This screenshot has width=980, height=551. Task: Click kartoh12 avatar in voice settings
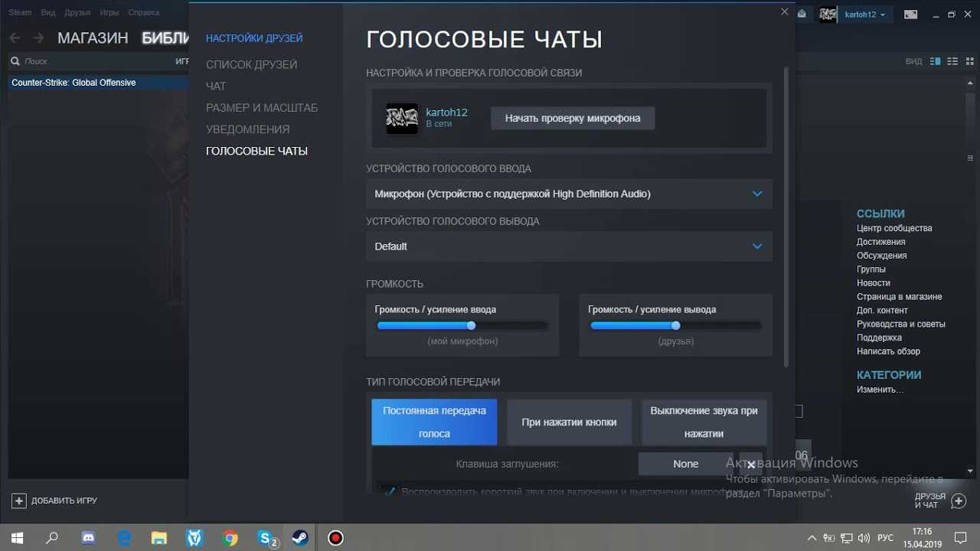[402, 119]
